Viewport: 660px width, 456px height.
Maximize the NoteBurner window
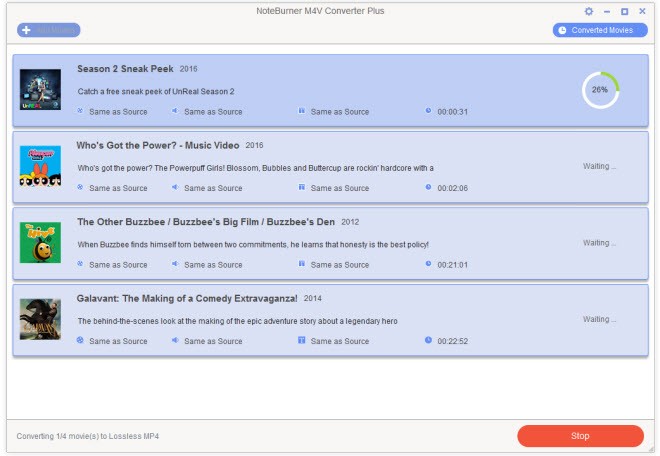click(625, 11)
